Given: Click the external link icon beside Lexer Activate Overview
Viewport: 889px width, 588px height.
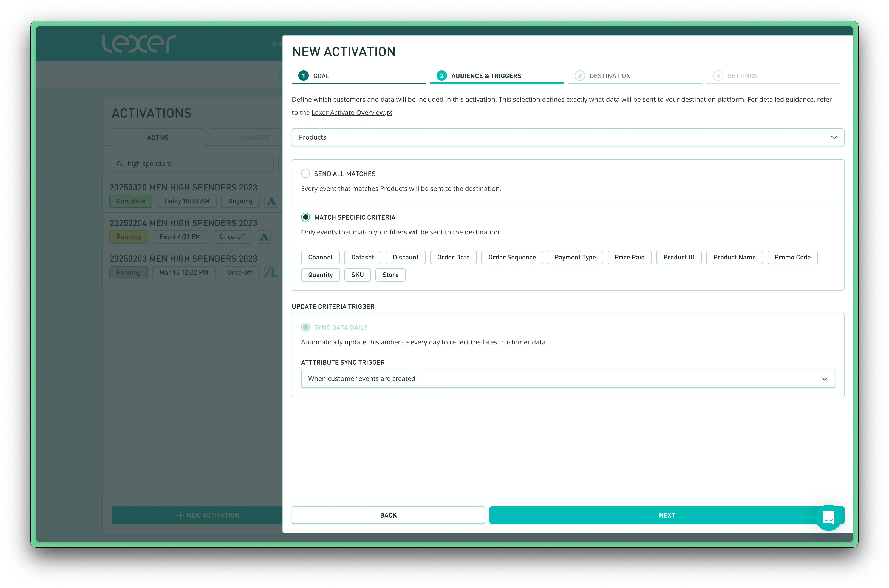Looking at the screenshot, I should (390, 113).
